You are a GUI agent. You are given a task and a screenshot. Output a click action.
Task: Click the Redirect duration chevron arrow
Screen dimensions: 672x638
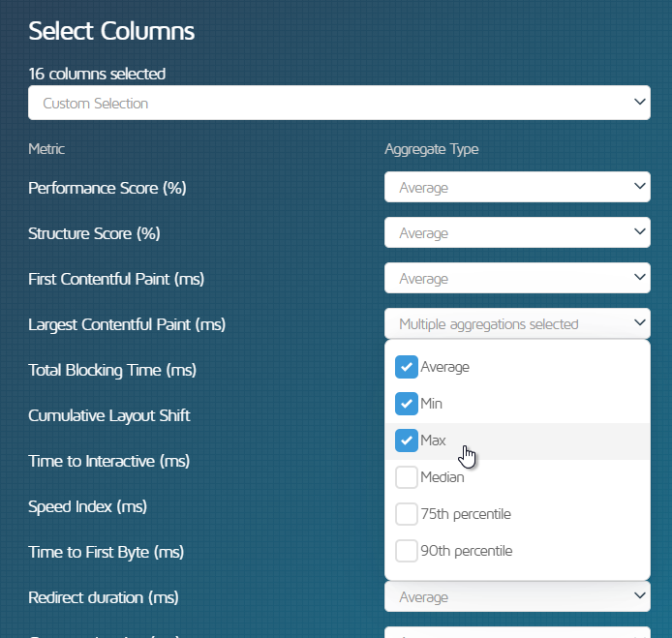click(639, 595)
